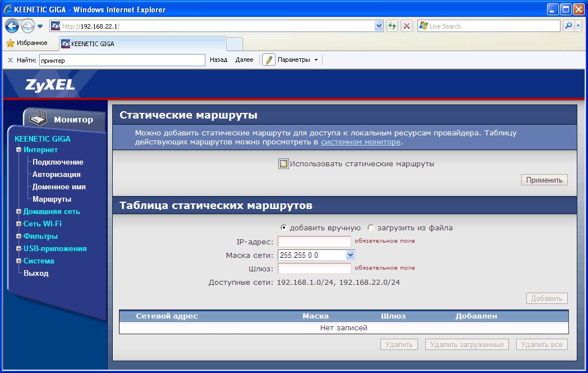Click the find bar text field
This screenshot has height=373, width=588.
tap(122, 60)
